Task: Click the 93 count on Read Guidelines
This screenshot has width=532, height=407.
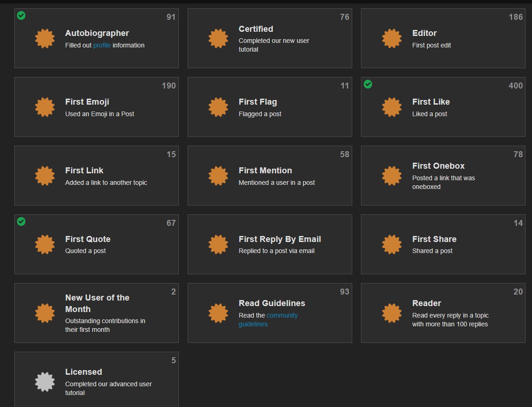Action: (x=344, y=292)
